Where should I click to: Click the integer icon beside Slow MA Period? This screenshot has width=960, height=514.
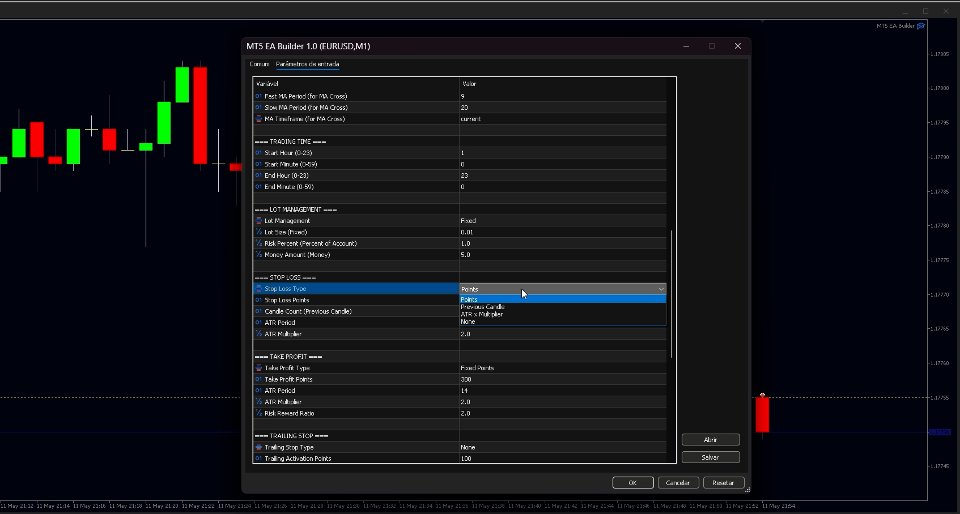pos(258,108)
